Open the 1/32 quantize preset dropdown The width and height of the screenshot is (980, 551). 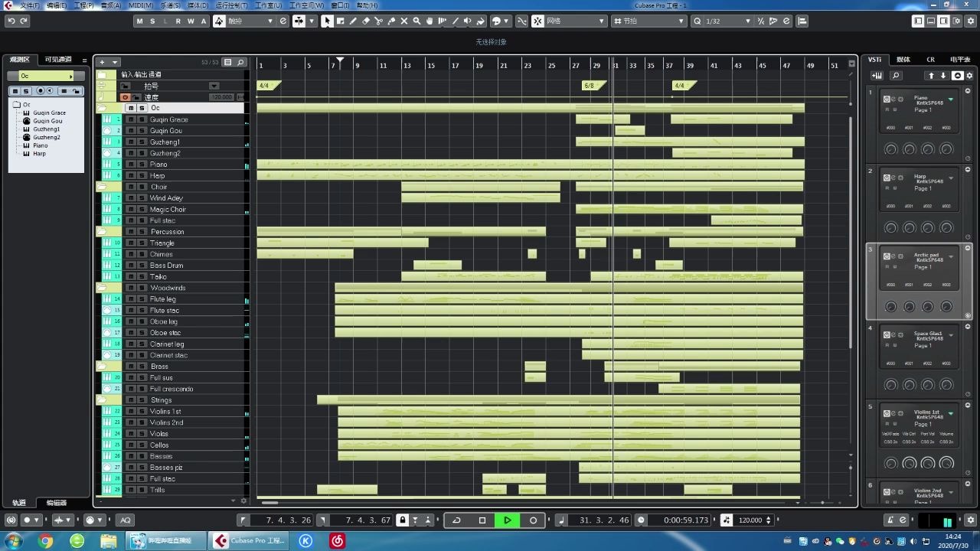point(729,21)
